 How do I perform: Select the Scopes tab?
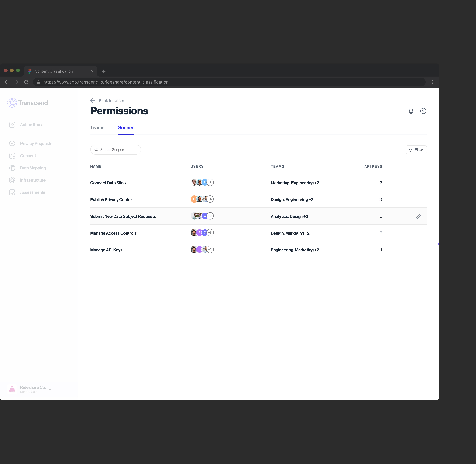[x=126, y=128]
